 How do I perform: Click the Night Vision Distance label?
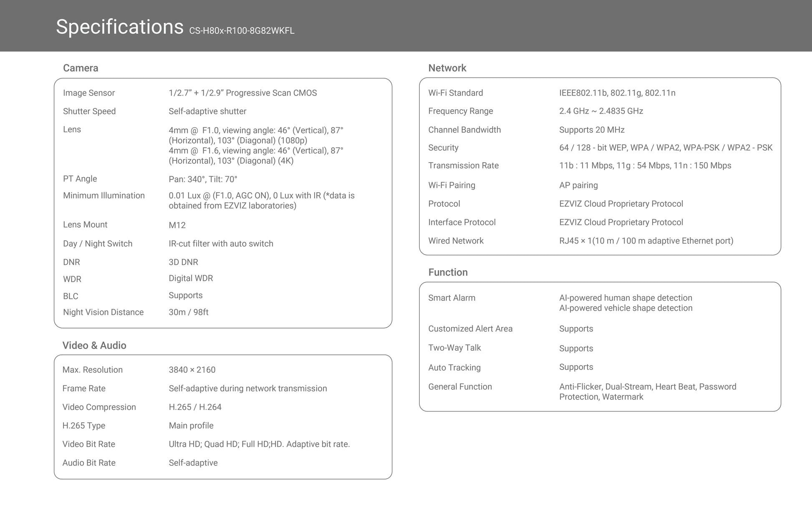point(103,312)
